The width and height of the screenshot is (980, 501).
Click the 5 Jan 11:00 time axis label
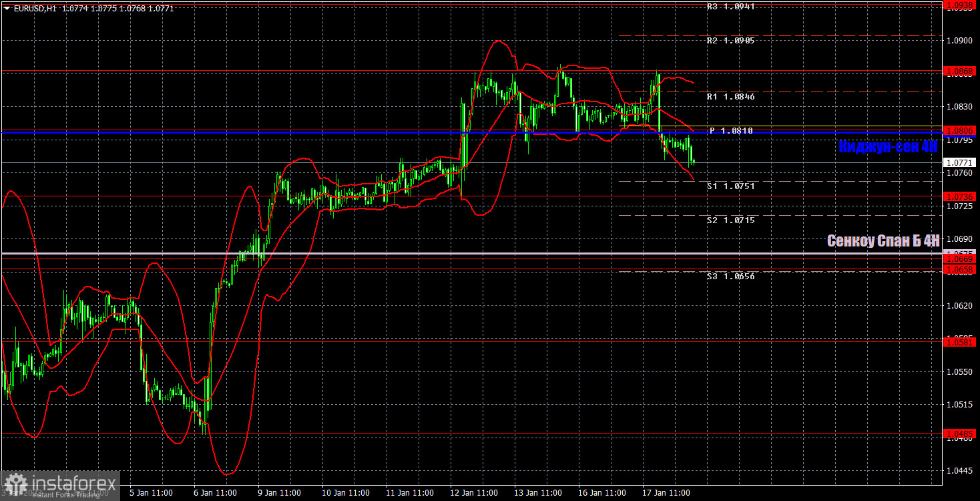[x=150, y=493]
